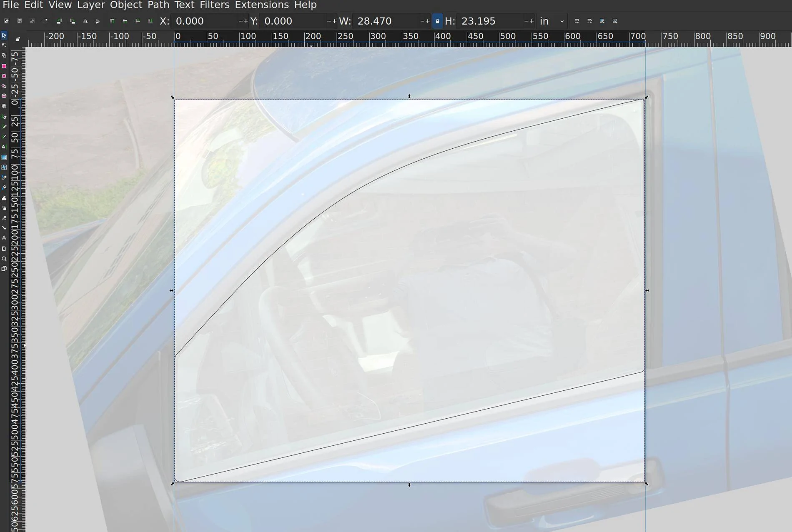Flip selection horizontally
This screenshot has width=792, height=532.
[x=85, y=21]
